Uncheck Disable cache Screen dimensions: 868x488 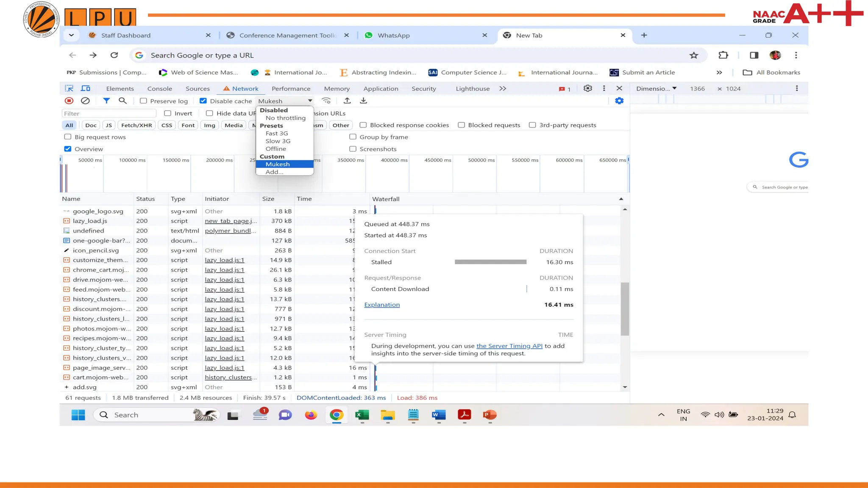(x=203, y=101)
